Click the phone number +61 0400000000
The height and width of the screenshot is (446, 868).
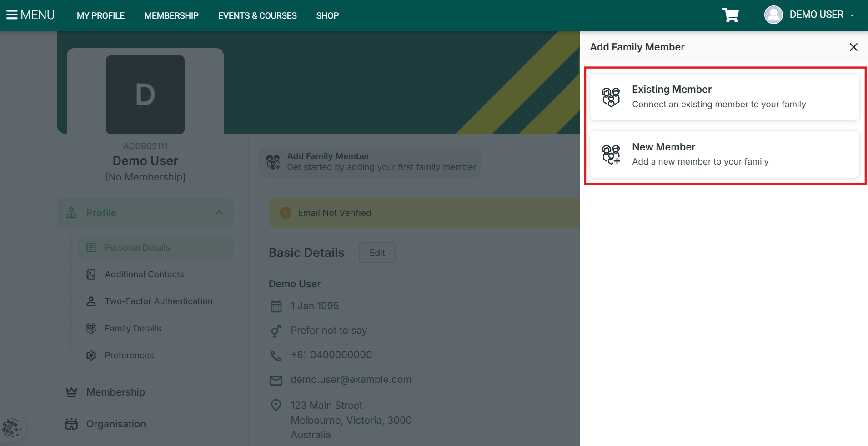[331, 355]
